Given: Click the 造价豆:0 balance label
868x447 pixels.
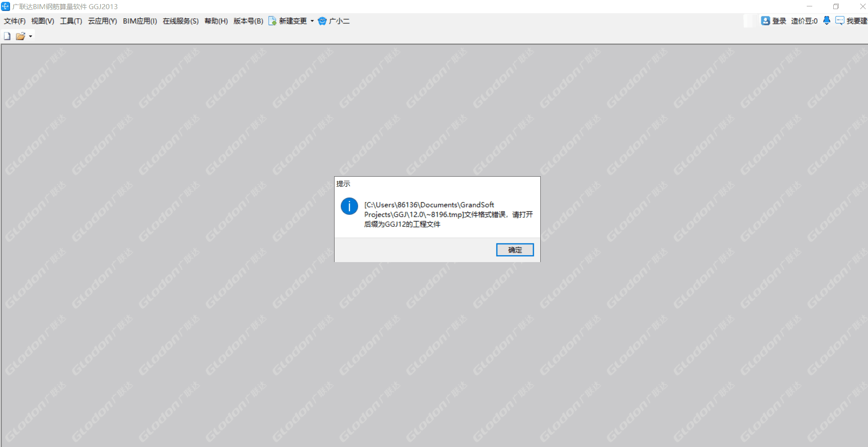Looking at the screenshot, I should tap(804, 21).
